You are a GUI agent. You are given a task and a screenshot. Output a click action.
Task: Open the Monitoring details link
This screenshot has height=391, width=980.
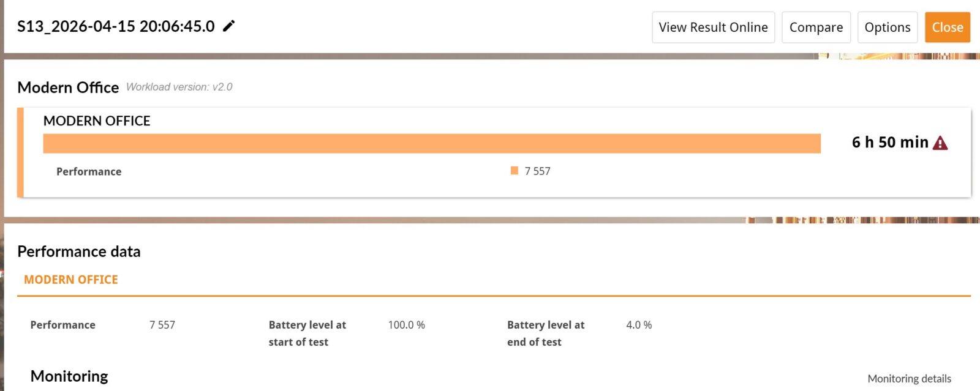pyautogui.click(x=909, y=379)
